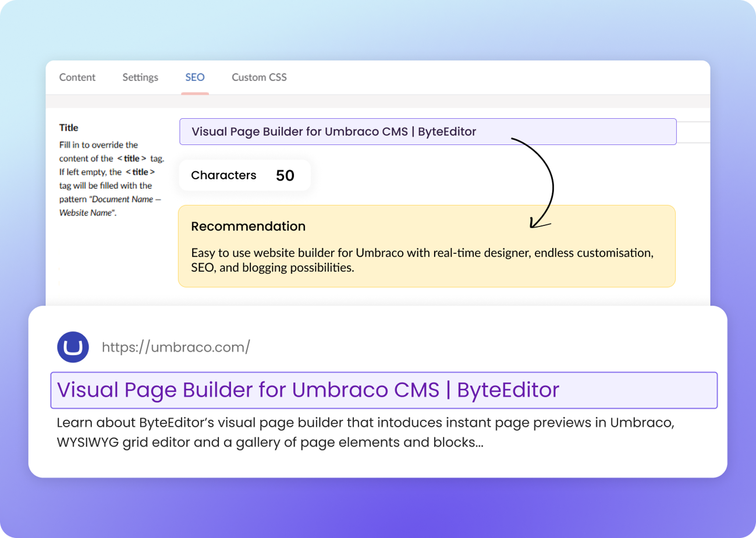The width and height of the screenshot is (756, 538).
Task: Click the Characters counter label
Action: [223, 175]
